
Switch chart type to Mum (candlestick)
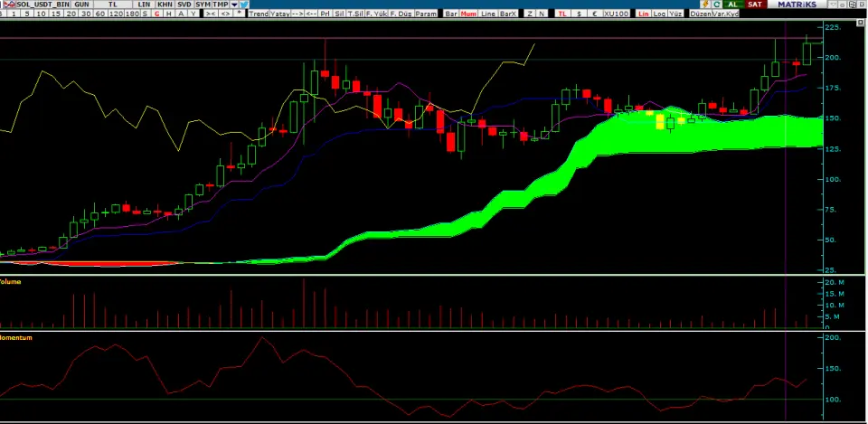click(x=469, y=14)
